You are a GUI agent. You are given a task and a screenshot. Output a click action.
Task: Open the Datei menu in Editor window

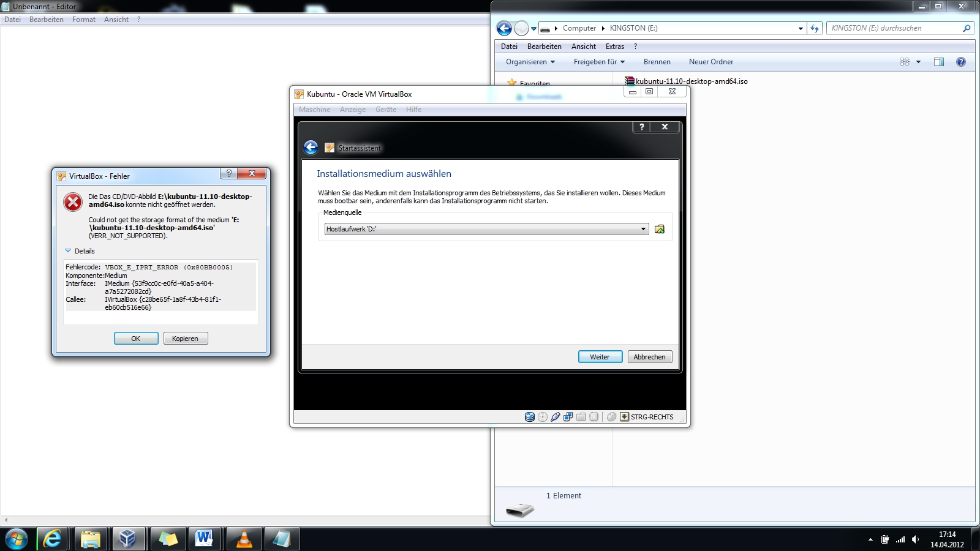pyautogui.click(x=12, y=20)
